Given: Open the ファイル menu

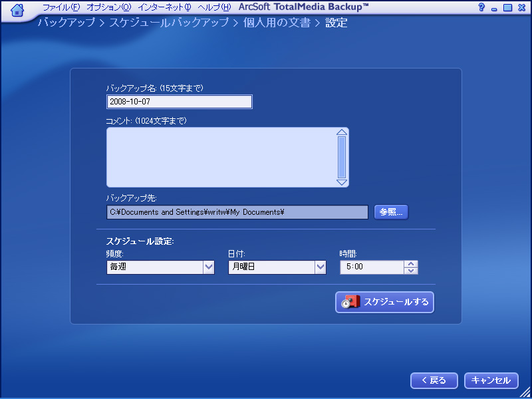Looking at the screenshot, I should point(61,7).
